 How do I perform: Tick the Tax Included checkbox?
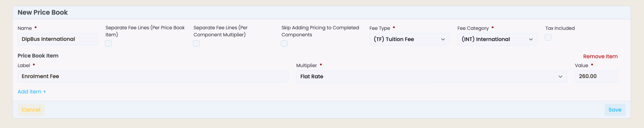[x=548, y=37]
